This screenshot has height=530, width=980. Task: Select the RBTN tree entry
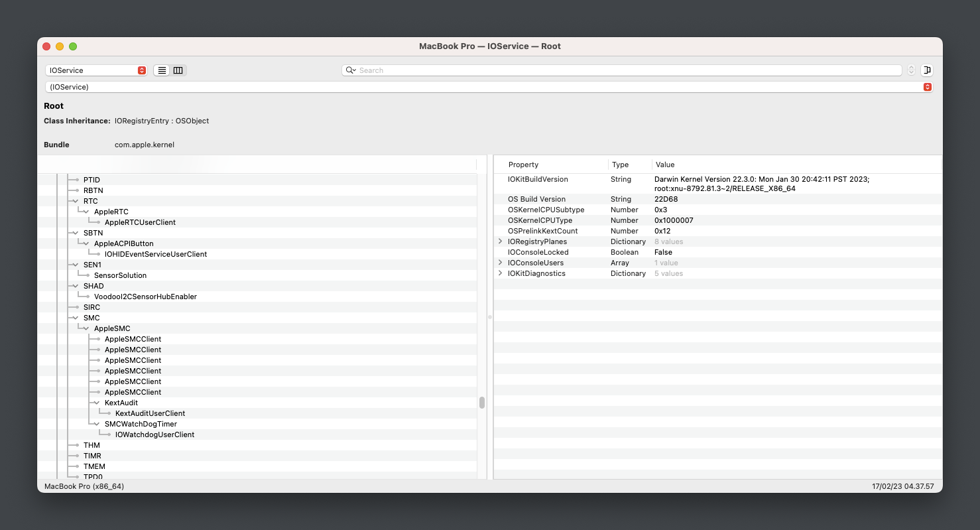93,190
